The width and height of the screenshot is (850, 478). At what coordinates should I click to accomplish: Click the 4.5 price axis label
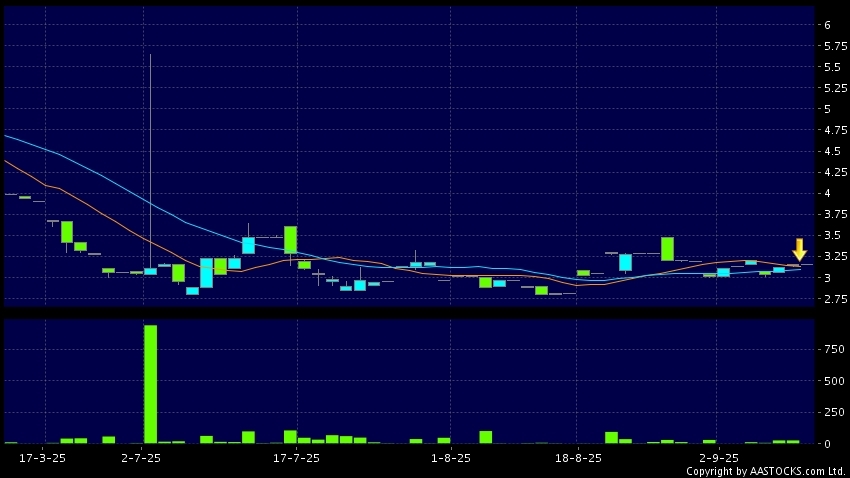click(x=832, y=151)
